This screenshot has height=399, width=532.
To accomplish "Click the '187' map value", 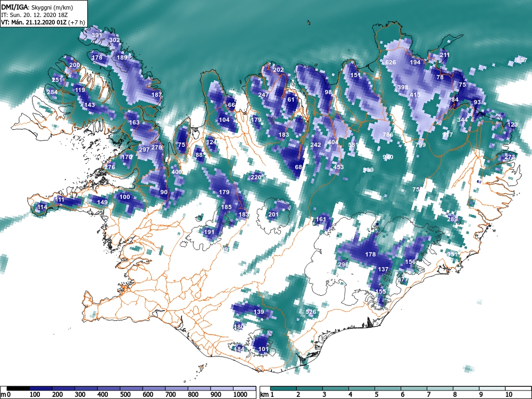I will [x=156, y=95].
